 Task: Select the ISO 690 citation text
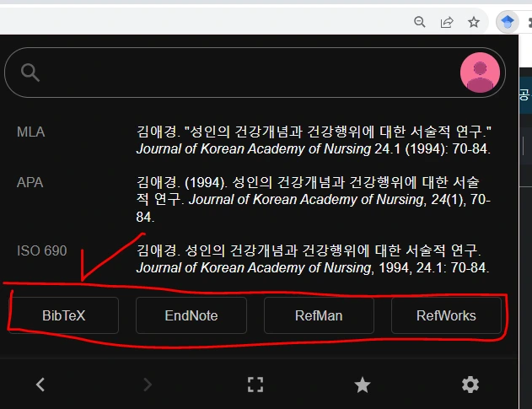(313, 259)
